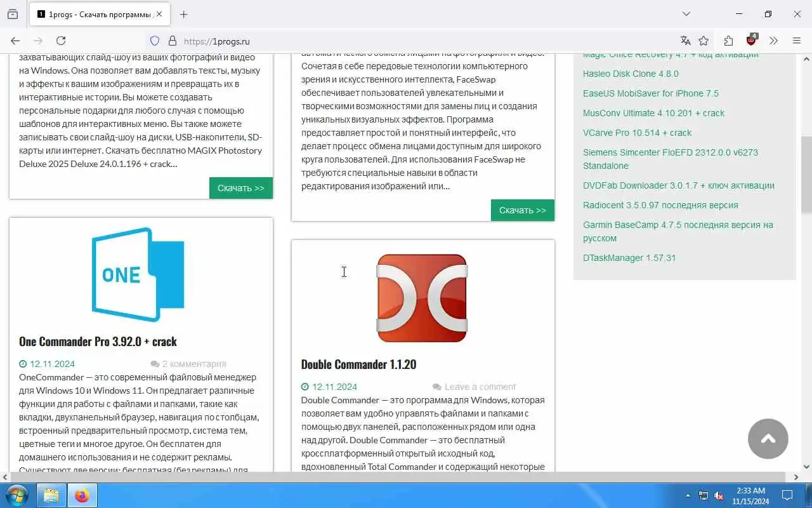This screenshot has width=812, height=508.
Task: Open Double Commander logo thumbnail
Action: click(x=422, y=298)
